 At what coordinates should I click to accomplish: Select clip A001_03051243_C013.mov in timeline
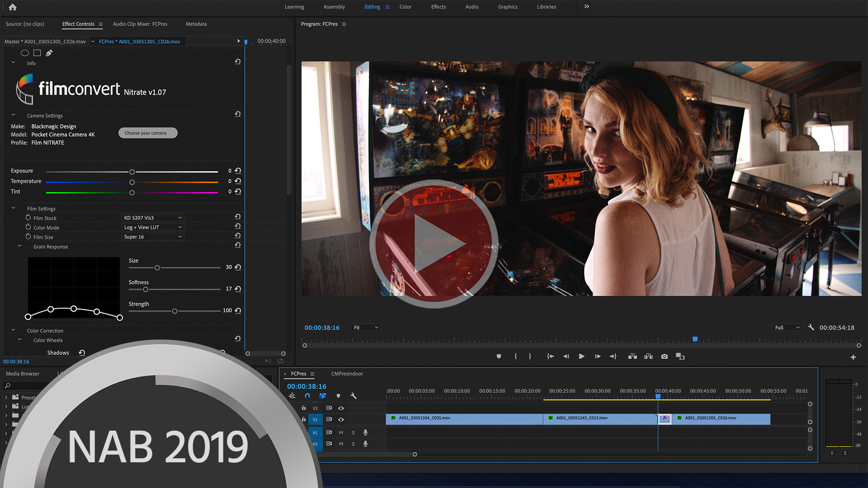[x=600, y=419]
